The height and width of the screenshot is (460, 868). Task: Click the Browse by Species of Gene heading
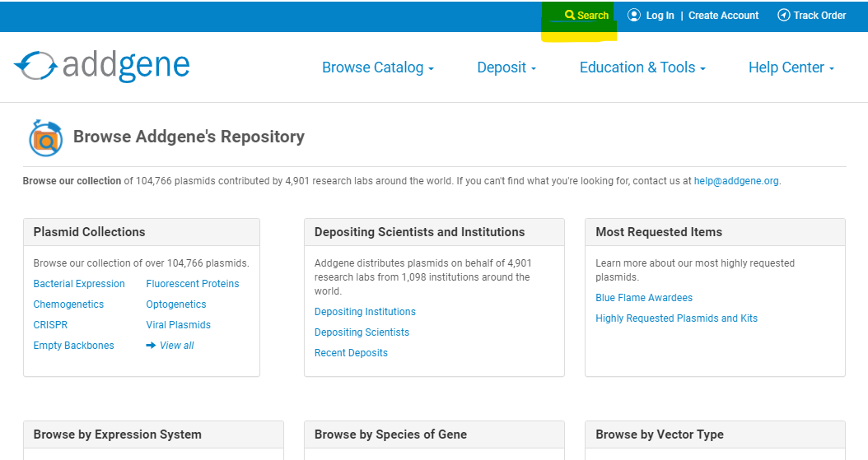click(391, 434)
